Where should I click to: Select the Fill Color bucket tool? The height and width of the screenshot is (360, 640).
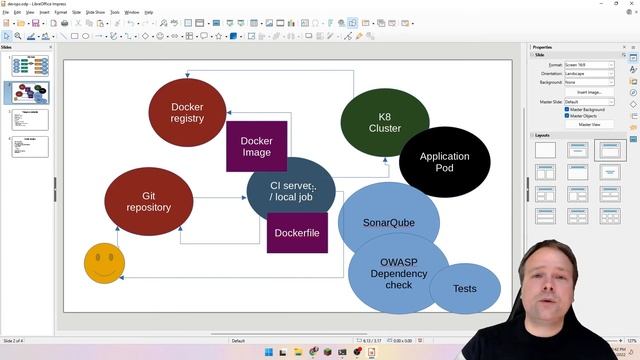[x=45, y=36]
